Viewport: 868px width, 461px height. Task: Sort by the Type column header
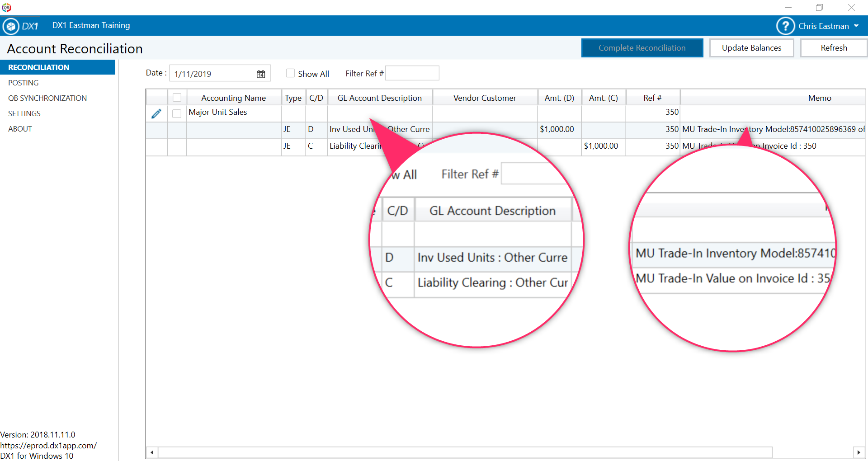pyautogui.click(x=293, y=98)
